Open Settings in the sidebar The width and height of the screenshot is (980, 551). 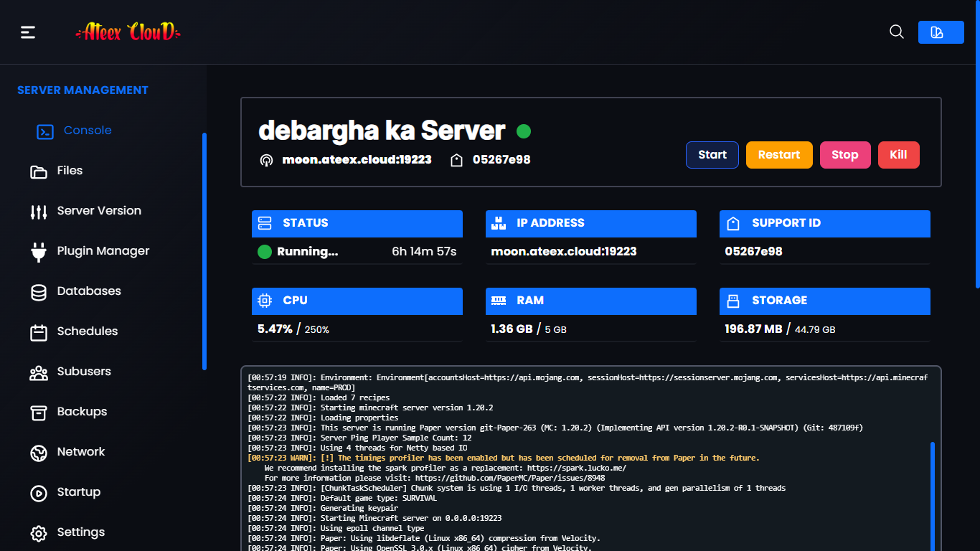[x=80, y=532]
